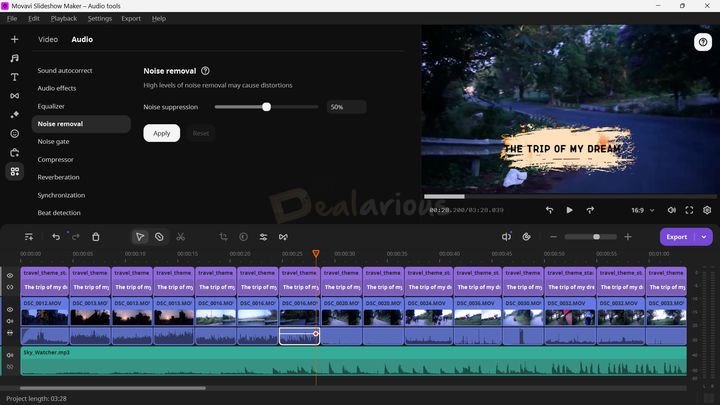
Task: Click the Add track icon in timeline toolbar
Action: tap(29, 237)
